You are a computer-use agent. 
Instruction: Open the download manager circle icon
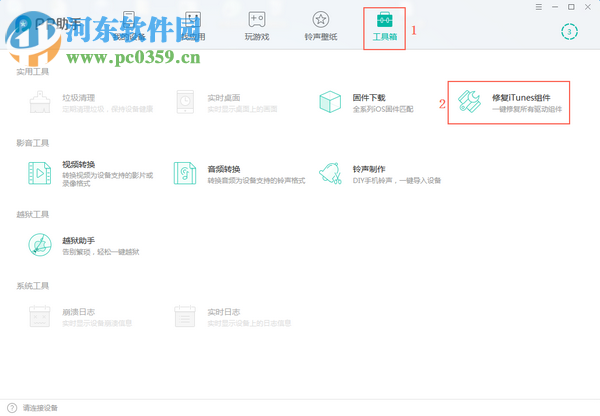coord(569,32)
